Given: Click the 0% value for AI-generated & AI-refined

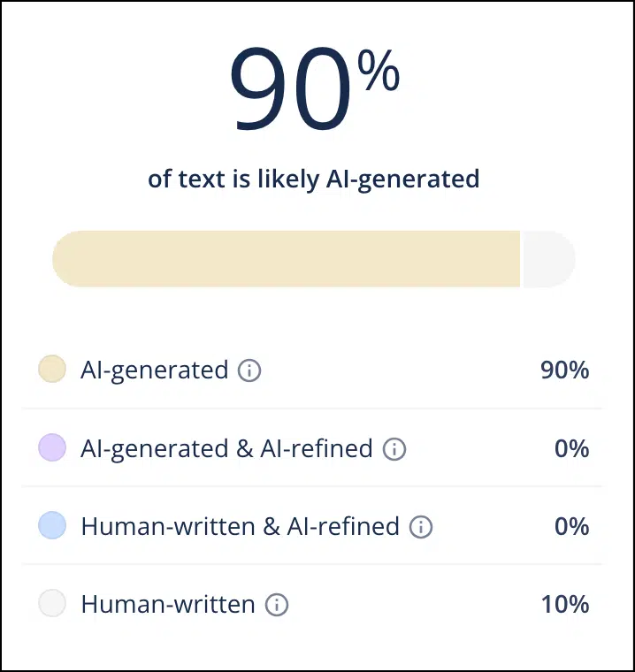Looking at the screenshot, I should pos(571,448).
